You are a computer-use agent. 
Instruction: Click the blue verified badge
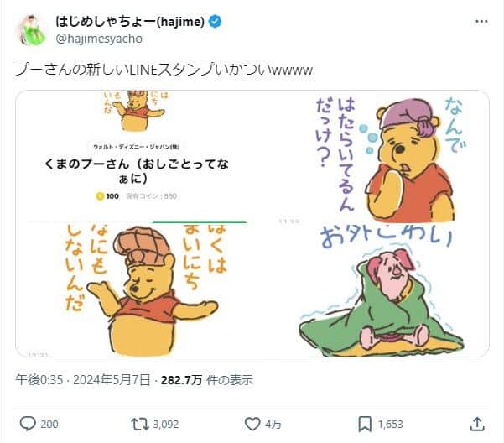[215, 20]
